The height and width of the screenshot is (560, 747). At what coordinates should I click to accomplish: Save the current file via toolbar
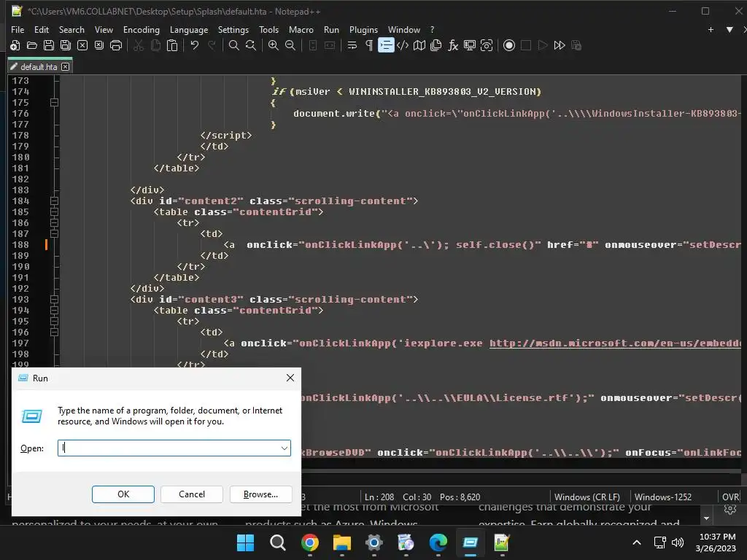[x=49, y=46]
